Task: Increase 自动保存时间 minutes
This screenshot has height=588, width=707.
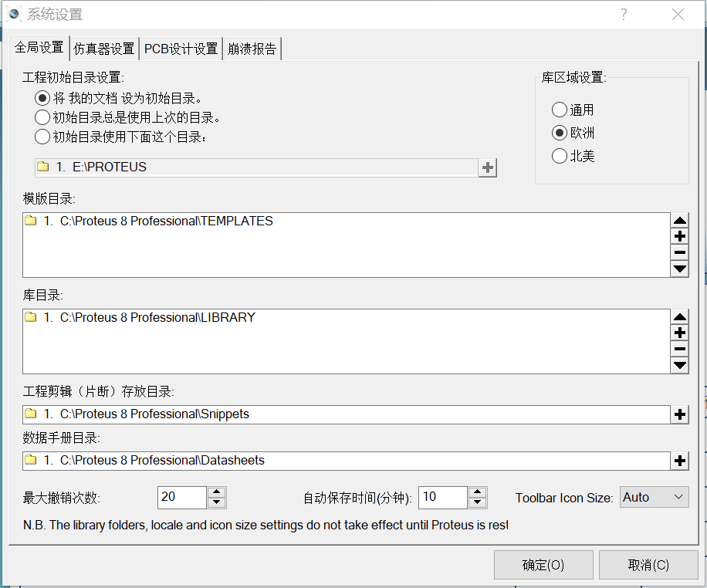Action: coord(478,492)
